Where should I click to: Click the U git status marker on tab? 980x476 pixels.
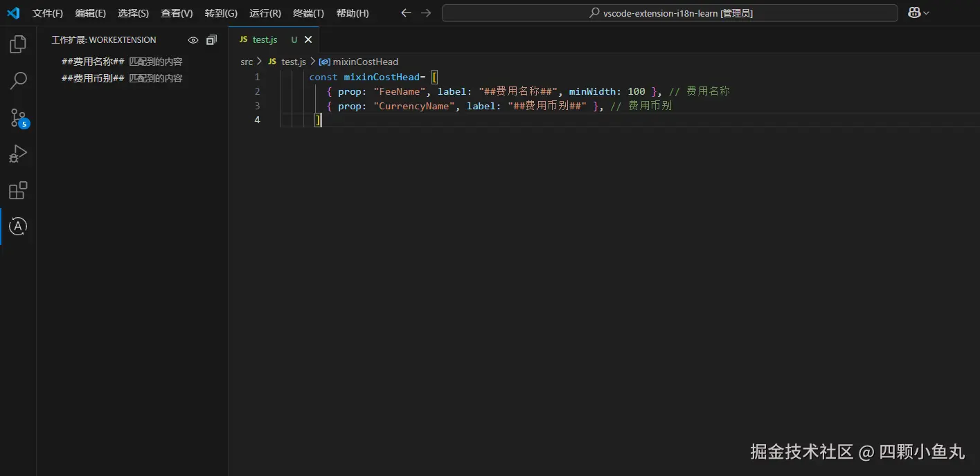tap(294, 40)
